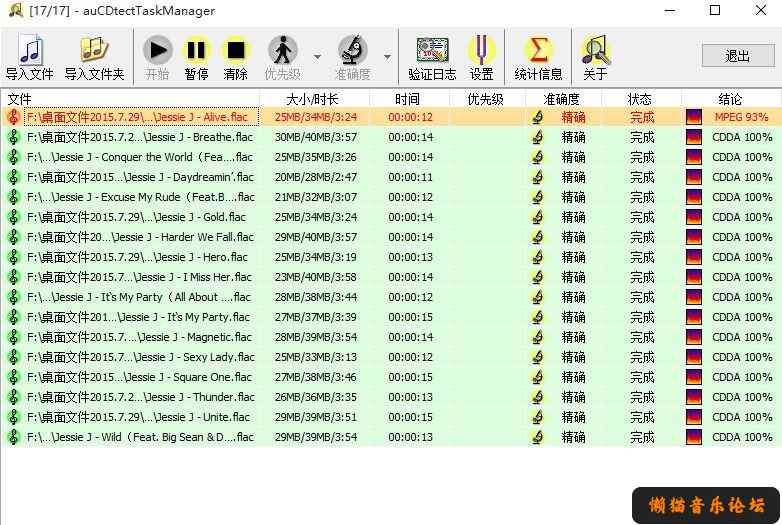The height and width of the screenshot is (525, 782).
Task: Select the Jessie J - Alive.flac row
Action: (x=391, y=117)
